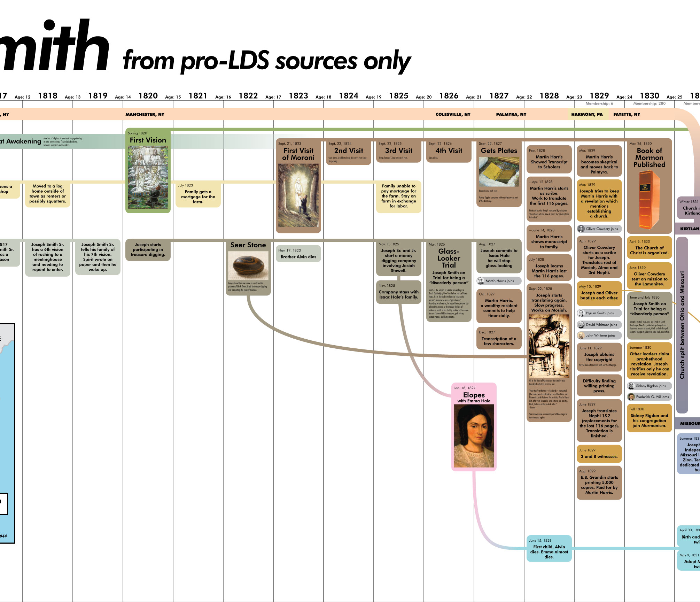The height and width of the screenshot is (602, 700).
Task: Click the 'Membership: 280' label
Action: click(x=650, y=103)
